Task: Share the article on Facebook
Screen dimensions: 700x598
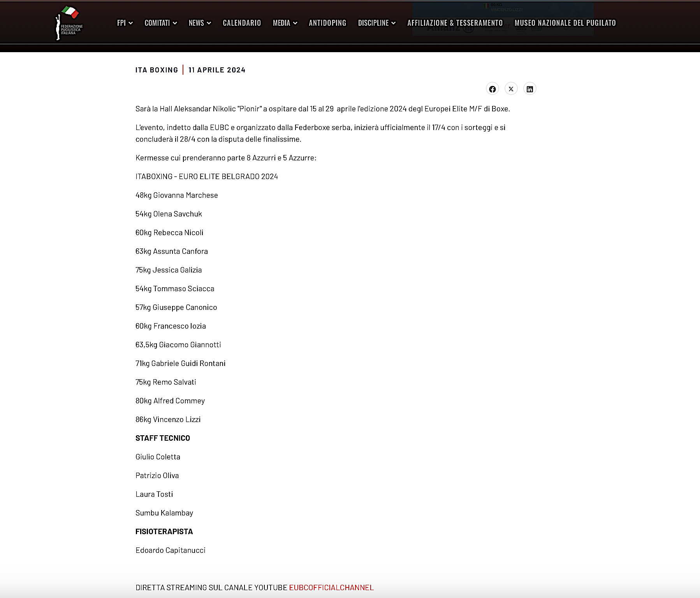Action: pyautogui.click(x=492, y=89)
